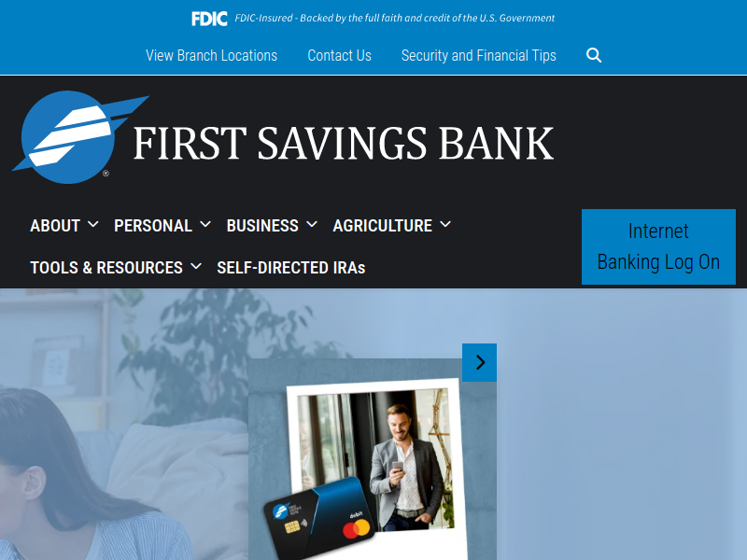Go to SELF-DIRECTED IRAs page

(291, 268)
